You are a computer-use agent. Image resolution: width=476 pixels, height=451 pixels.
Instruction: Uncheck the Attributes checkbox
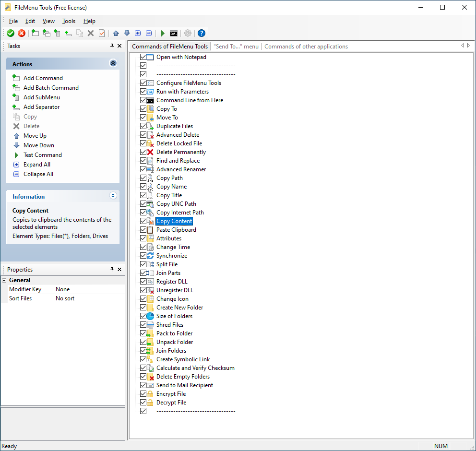(x=143, y=238)
